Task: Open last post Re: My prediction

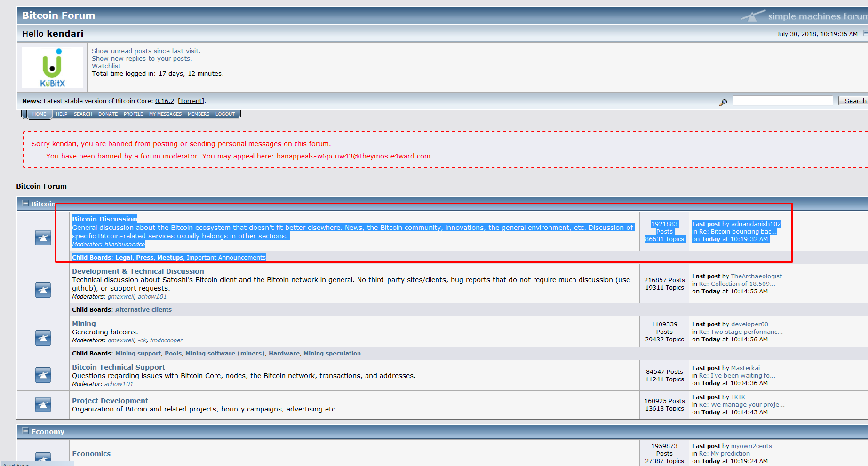Action: click(x=725, y=453)
